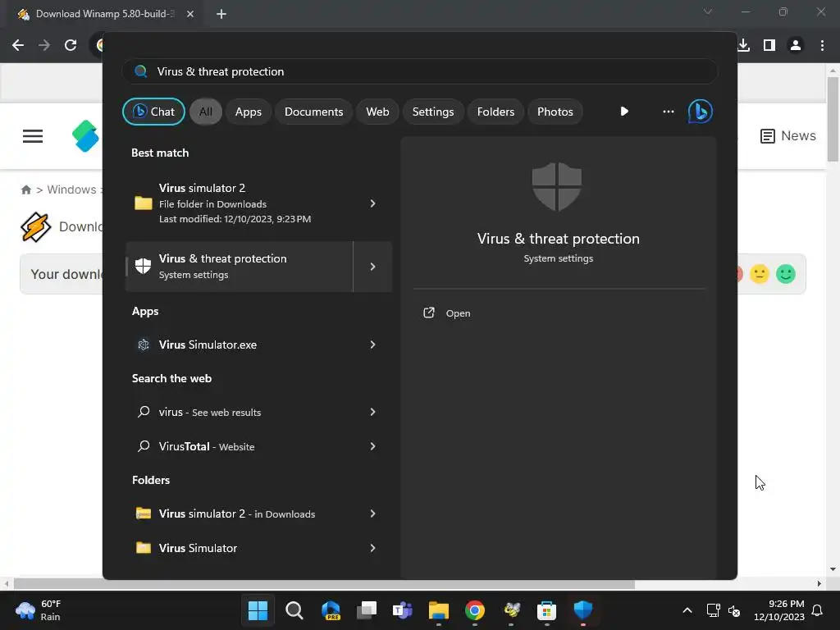Click the home breadcrumb icon
The width and height of the screenshot is (840, 630).
click(25, 189)
